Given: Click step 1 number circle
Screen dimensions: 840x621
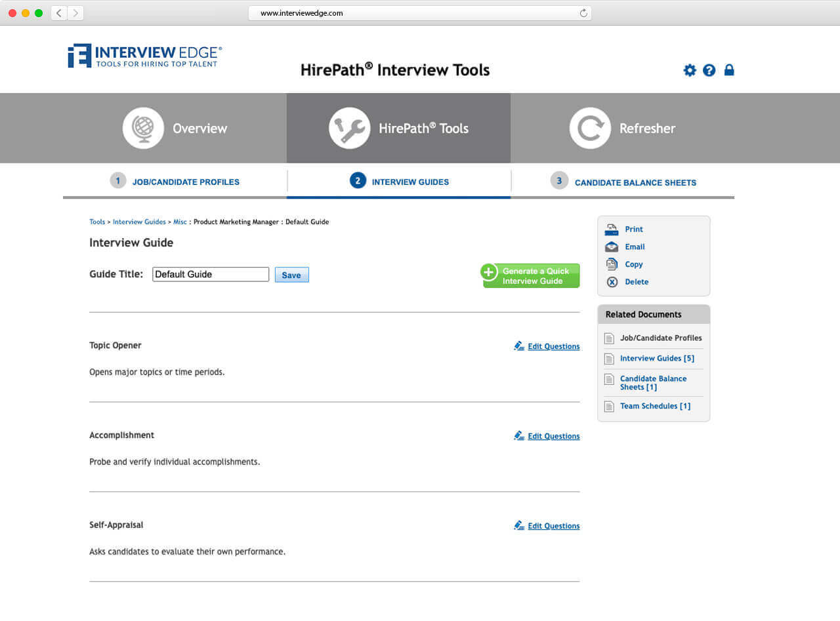Looking at the screenshot, I should point(118,181).
